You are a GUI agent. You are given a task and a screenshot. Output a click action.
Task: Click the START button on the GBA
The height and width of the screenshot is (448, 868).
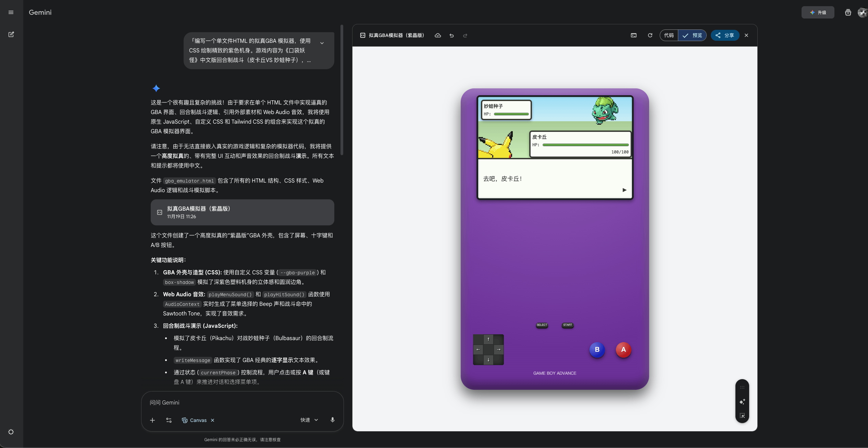568,325
